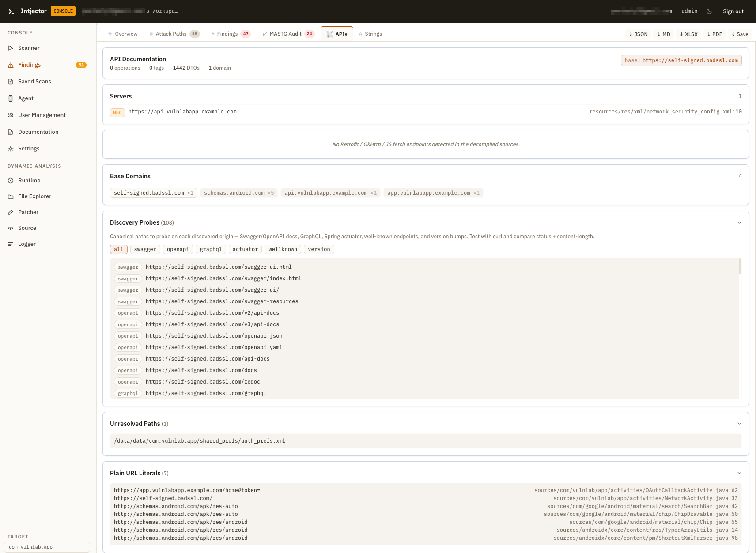
Task: Export report as XLSX
Action: (x=688, y=34)
